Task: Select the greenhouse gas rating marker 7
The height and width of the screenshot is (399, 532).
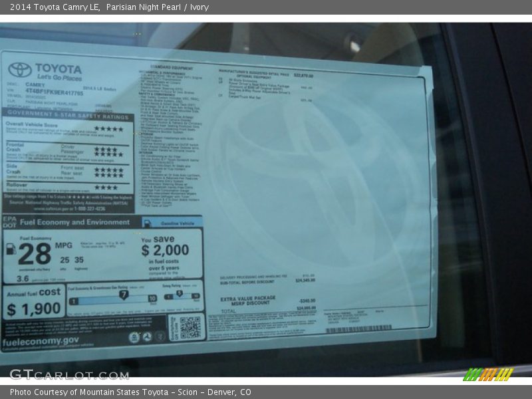Action: (x=124, y=295)
